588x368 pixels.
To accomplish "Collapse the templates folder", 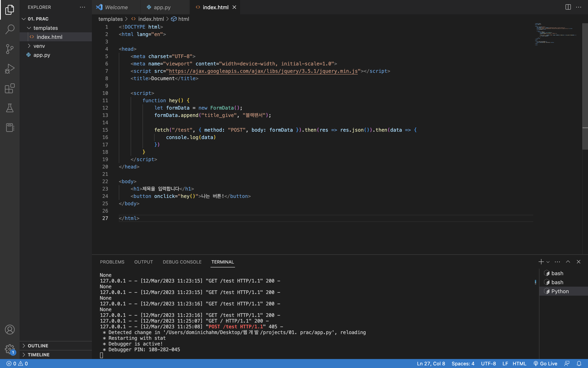I will coord(56,28).
